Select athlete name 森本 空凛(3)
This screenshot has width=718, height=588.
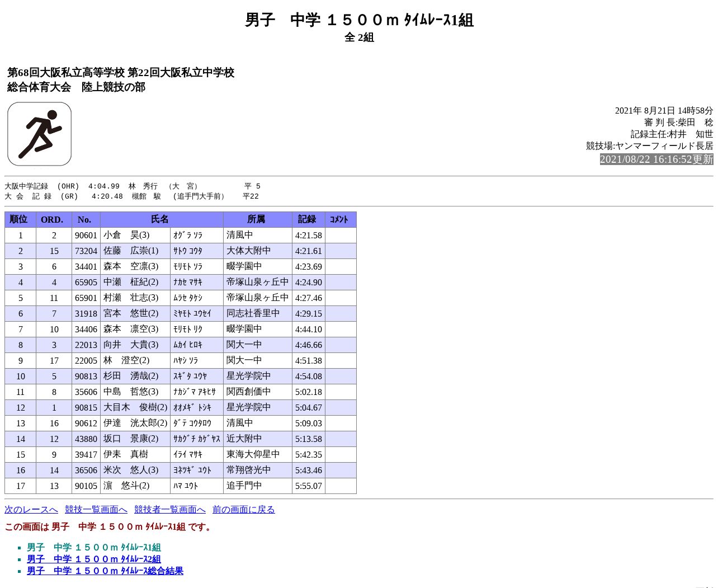tap(131, 267)
